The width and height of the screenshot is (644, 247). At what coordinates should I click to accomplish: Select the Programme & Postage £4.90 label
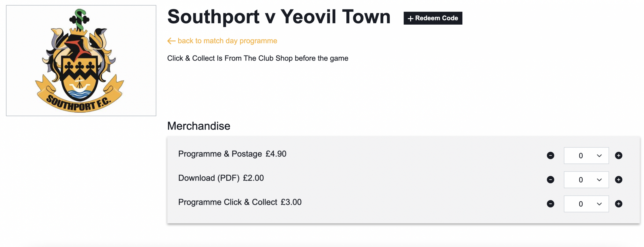(232, 154)
